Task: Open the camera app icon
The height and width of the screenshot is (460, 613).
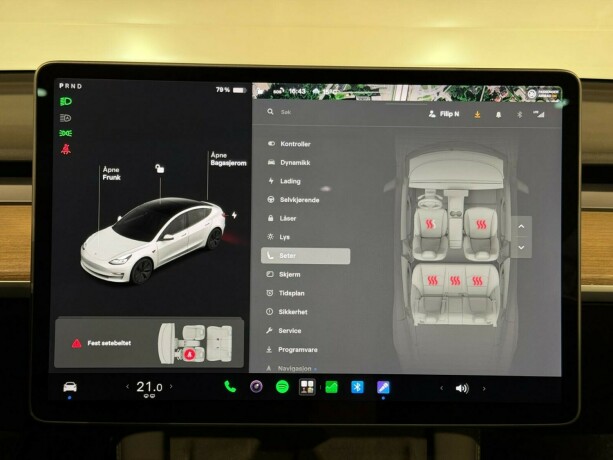Action: [x=256, y=387]
